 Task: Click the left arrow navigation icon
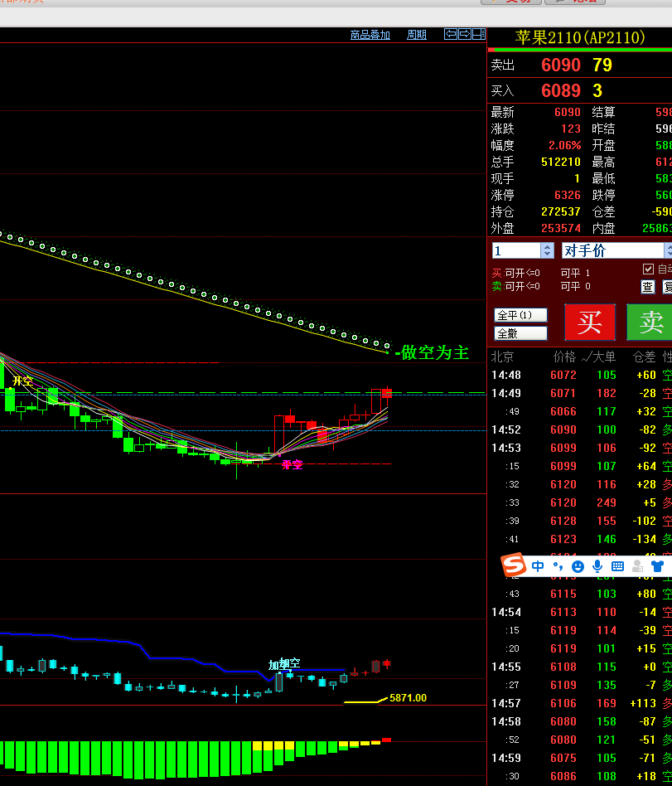point(451,34)
